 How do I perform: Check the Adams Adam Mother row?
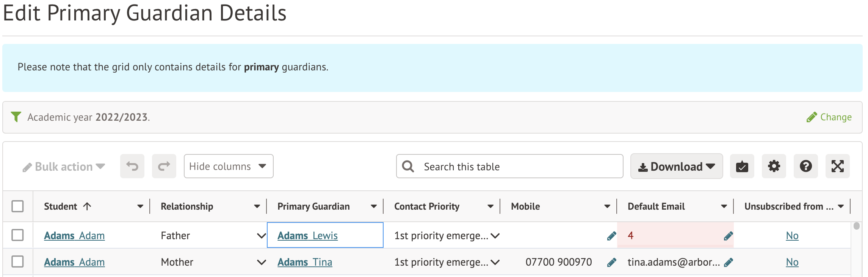tap(17, 261)
